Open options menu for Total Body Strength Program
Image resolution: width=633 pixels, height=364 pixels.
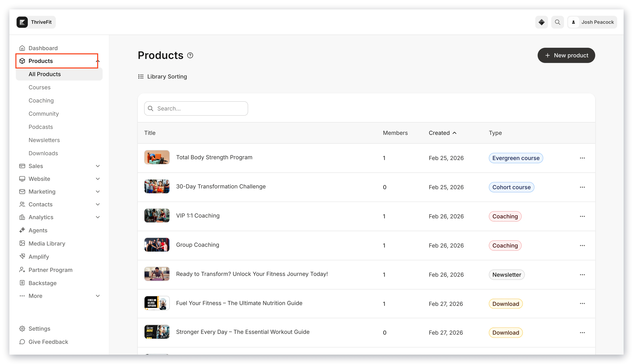click(x=582, y=158)
